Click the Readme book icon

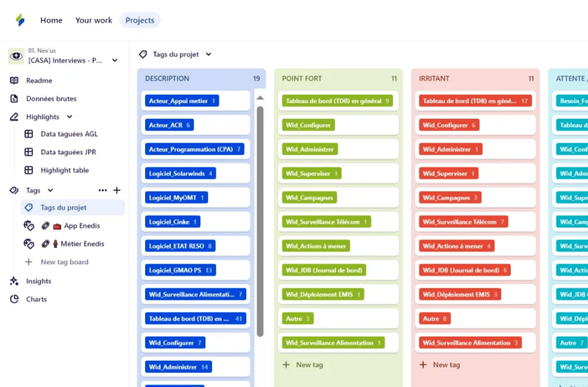click(x=14, y=81)
